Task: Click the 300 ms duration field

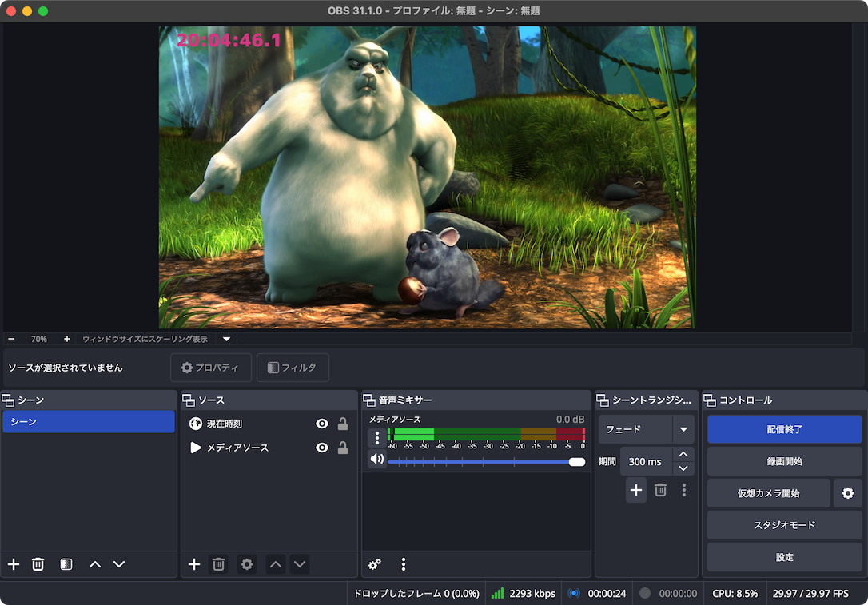Action: coord(646,461)
